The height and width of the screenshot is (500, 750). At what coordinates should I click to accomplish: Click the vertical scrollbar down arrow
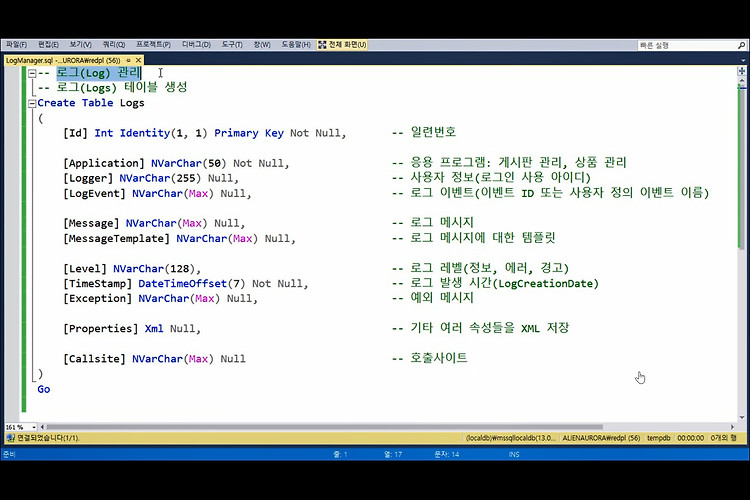pos(742,417)
